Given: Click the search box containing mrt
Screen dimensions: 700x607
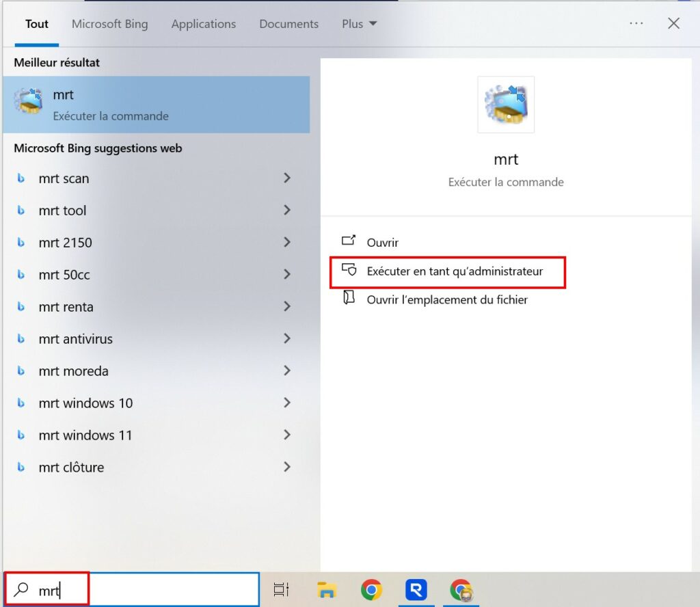Looking at the screenshot, I should point(137,590).
